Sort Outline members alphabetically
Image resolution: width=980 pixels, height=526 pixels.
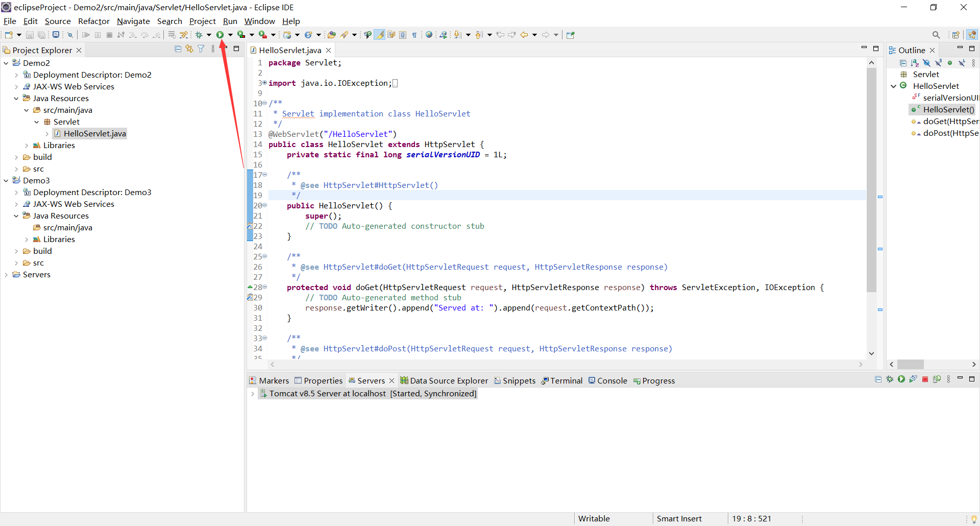tap(915, 63)
